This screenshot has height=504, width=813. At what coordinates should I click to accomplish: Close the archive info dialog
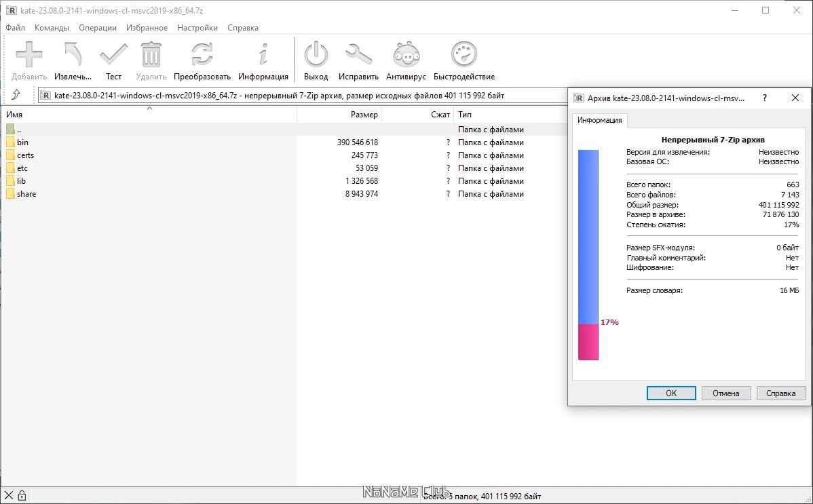795,98
